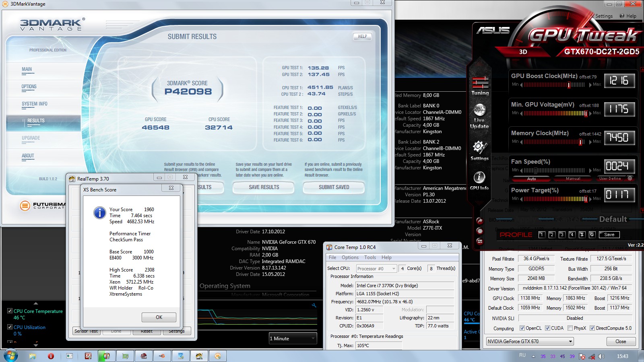
Task: Click the network tray icon with red X
Action: [592, 356]
